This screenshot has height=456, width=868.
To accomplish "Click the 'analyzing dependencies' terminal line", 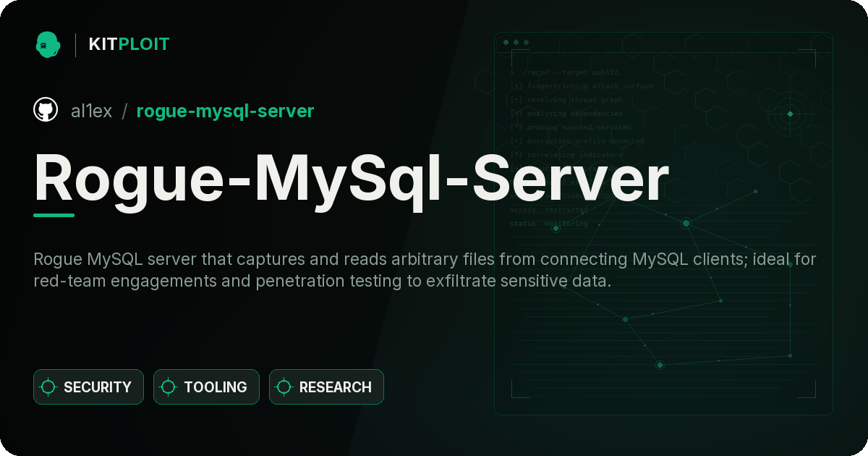I will click(x=566, y=114).
